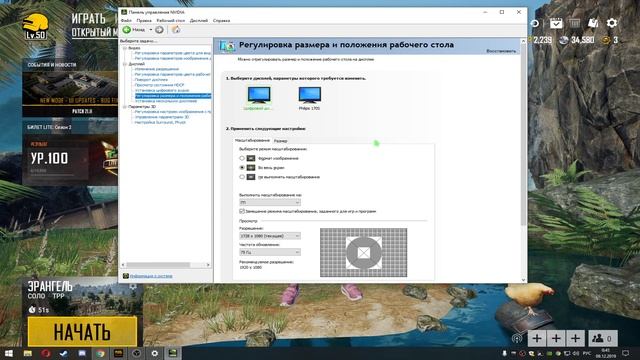Open Просмотр состояния HDCP in task tree
640x360 pixels.
(x=159, y=85)
